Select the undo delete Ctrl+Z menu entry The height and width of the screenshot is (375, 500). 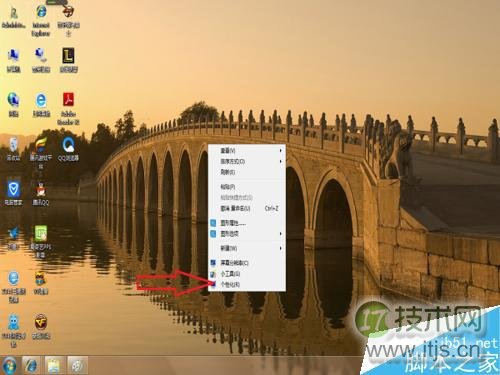(x=247, y=208)
